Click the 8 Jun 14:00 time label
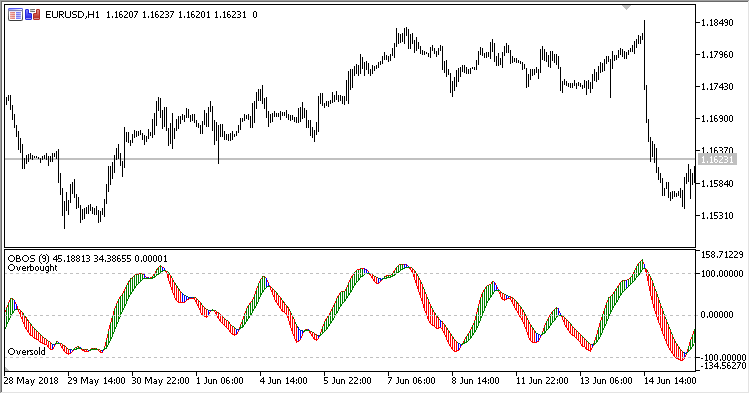This screenshot has height=394, width=750. tap(475, 381)
